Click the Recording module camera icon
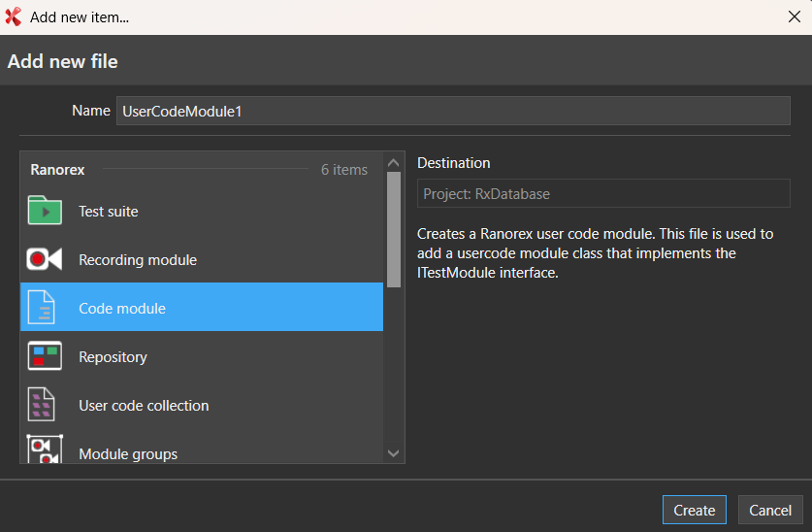Image resolution: width=812 pixels, height=532 pixels. [45, 259]
